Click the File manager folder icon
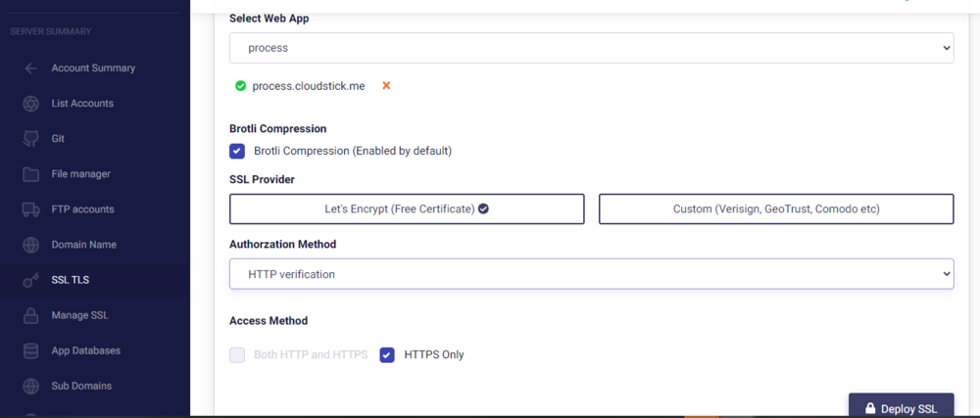Screen dimensions: 980x418 (x=31, y=174)
